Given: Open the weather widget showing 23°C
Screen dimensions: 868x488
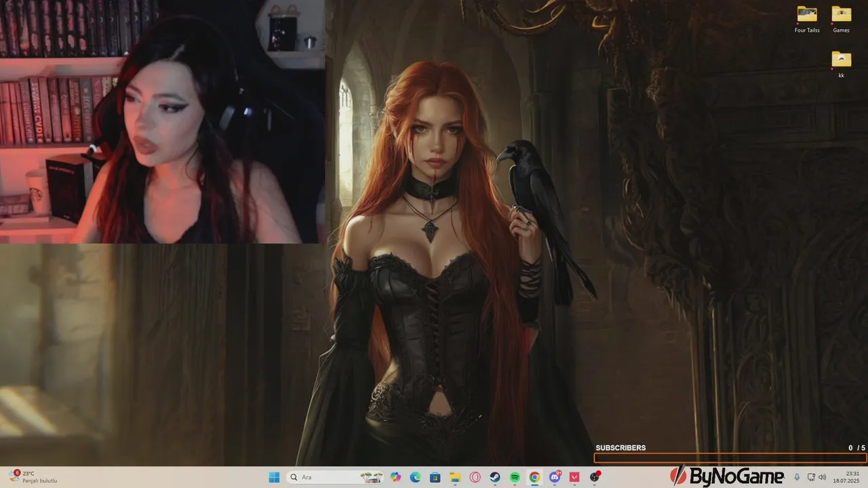Looking at the screenshot, I should (34, 477).
